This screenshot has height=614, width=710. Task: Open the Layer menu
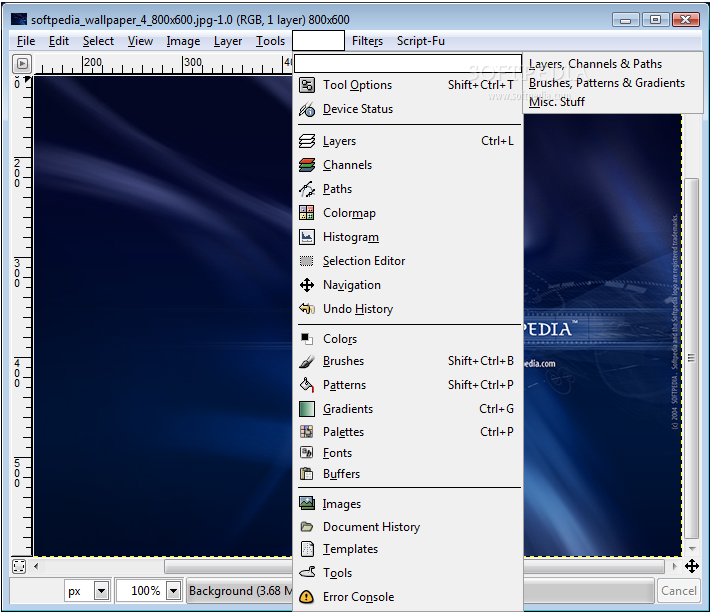point(228,41)
